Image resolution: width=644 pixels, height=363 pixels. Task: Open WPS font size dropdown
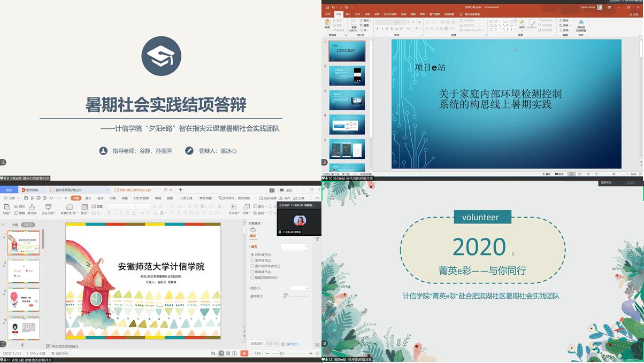coord(149,206)
